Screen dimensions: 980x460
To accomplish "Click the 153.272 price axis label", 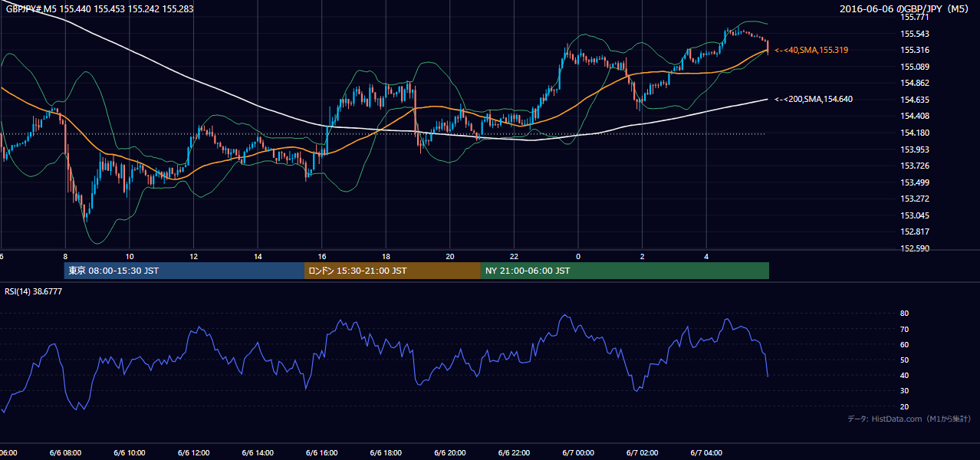I will [x=915, y=199].
